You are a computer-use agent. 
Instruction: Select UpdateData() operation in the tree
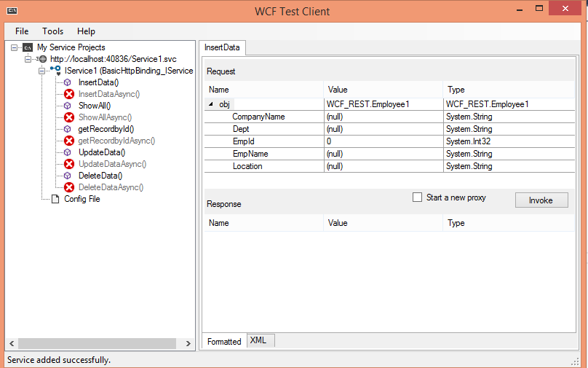click(101, 152)
